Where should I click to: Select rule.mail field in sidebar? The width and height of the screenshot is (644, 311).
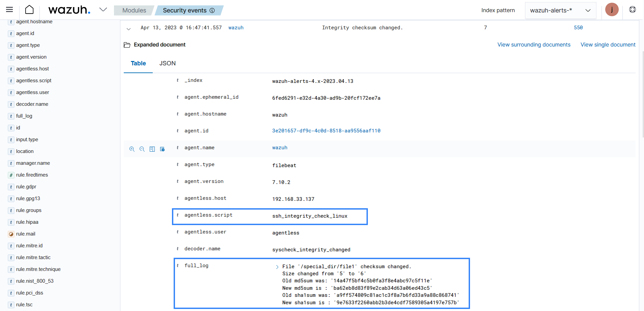click(x=26, y=234)
